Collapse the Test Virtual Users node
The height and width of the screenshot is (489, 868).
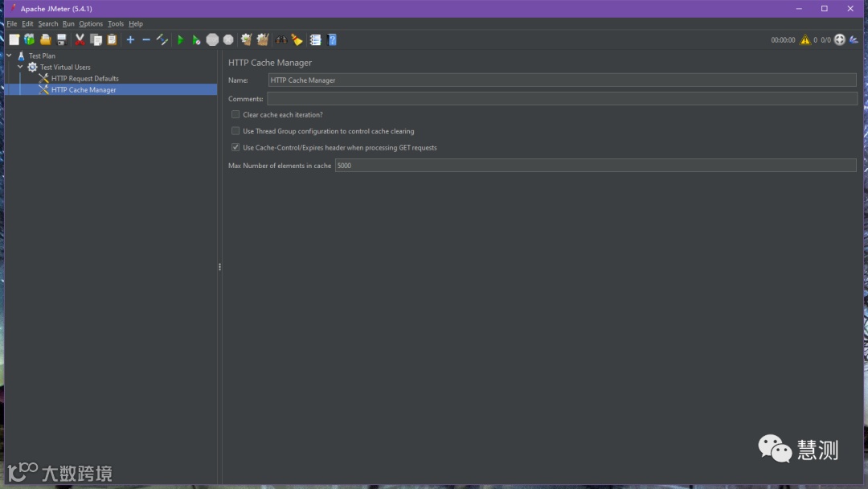point(20,67)
